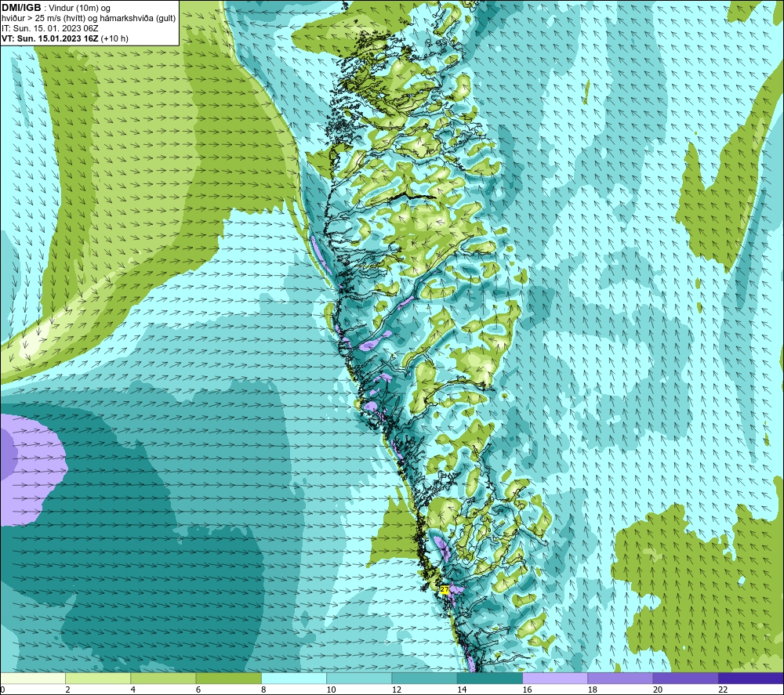Image resolution: width=784 pixels, height=695 pixels.
Task: Select the 8-10 m/s light cyan swatch
Action: point(294,679)
